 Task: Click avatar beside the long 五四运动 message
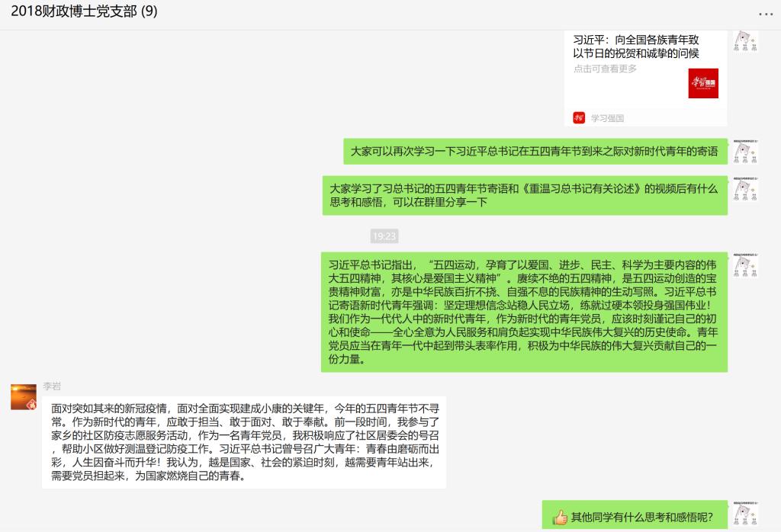coord(744,264)
